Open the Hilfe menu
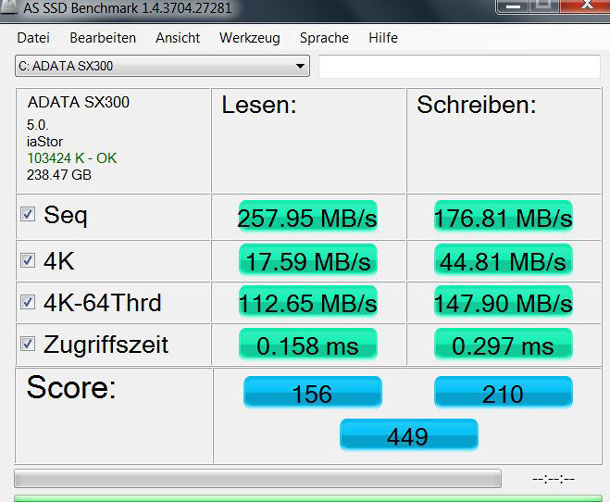Viewport: 610px width, 502px height. point(383,38)
